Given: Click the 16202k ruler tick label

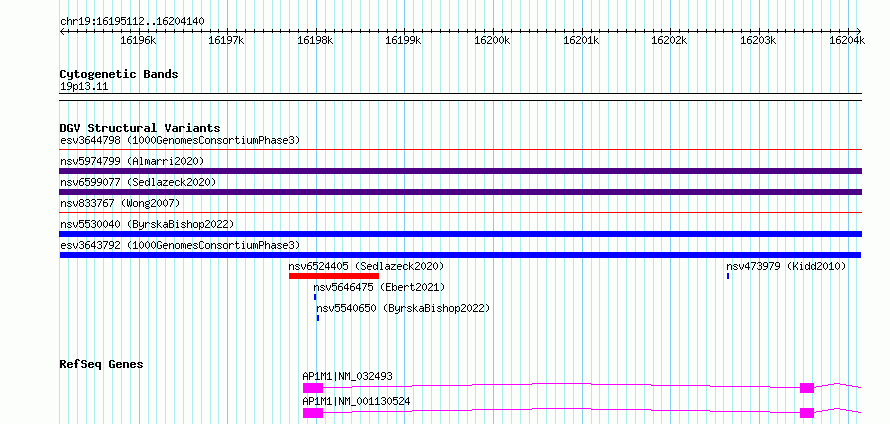Looking at the screenshot, I should coord(669,40).
